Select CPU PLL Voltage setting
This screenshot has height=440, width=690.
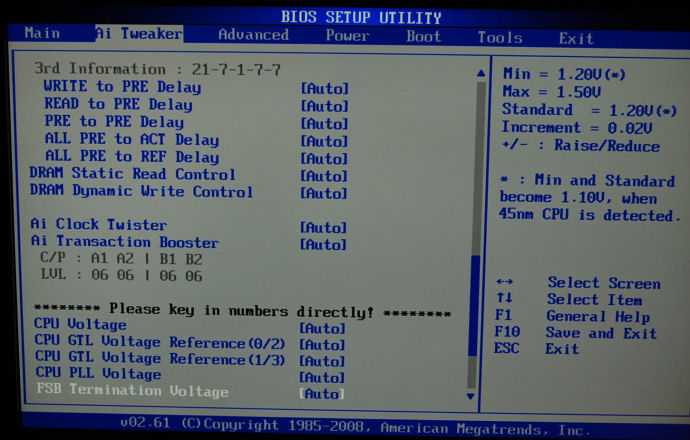pos(99,373)
